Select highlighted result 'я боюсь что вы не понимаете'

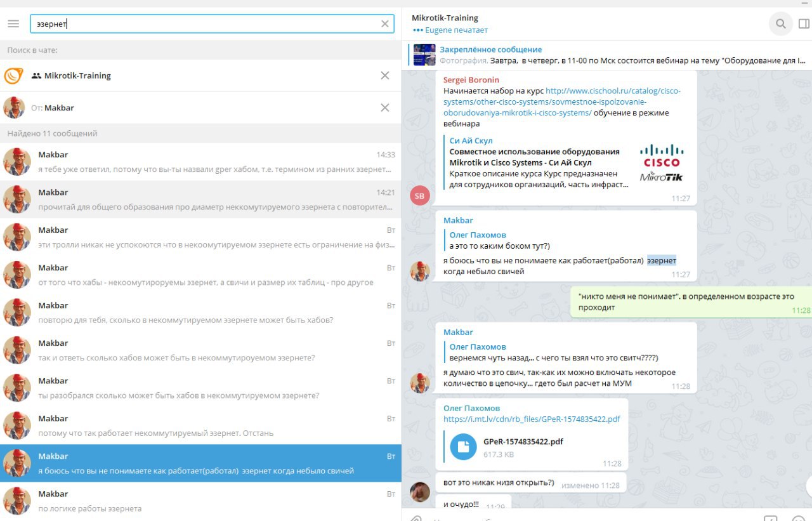pos(200,463)
